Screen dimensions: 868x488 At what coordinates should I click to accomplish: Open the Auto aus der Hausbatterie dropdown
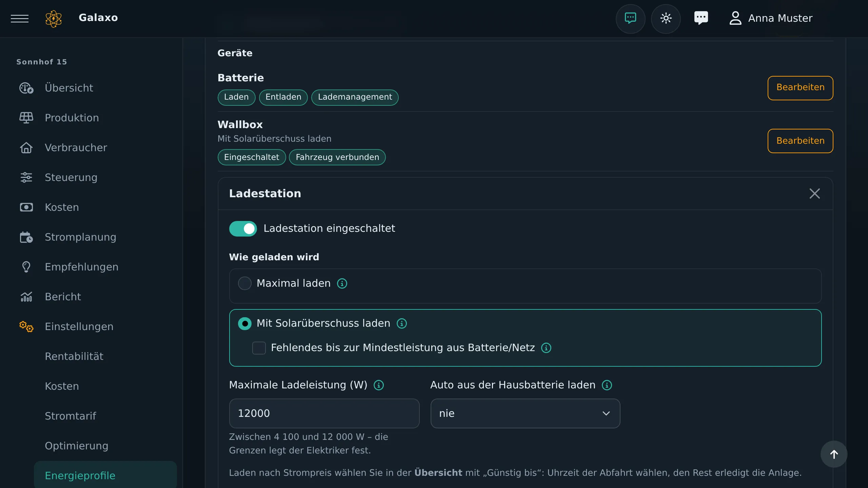(525, 413)
